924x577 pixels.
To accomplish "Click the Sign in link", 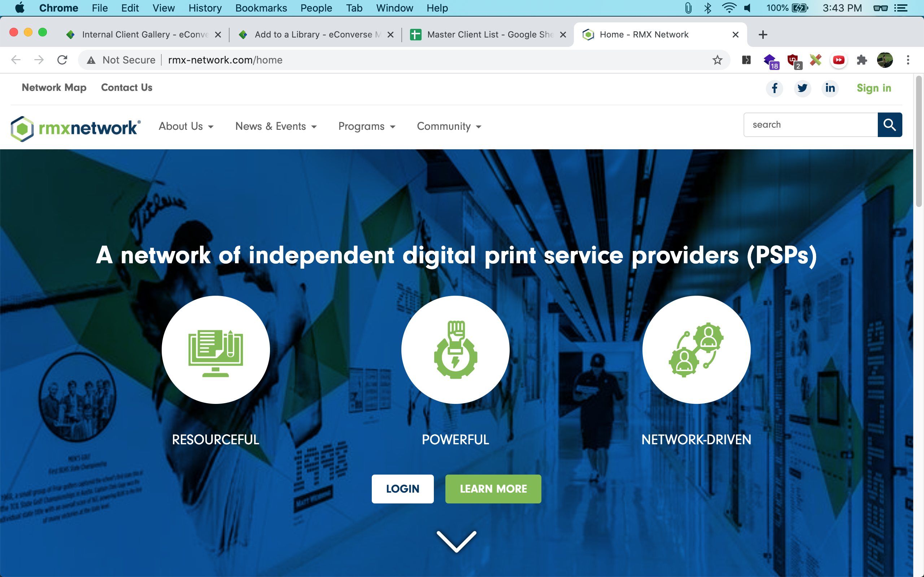I will pyautogui.click(x=873, y=88).
